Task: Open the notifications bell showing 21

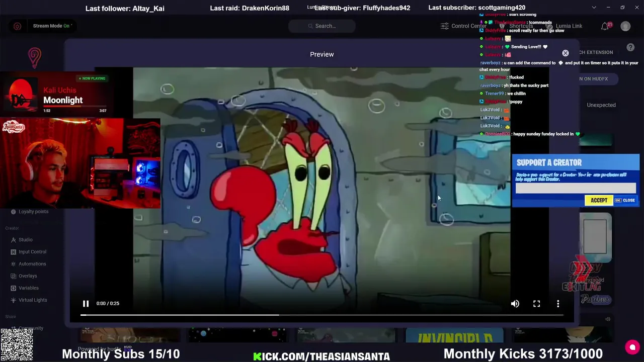Action: coord(606,26)
